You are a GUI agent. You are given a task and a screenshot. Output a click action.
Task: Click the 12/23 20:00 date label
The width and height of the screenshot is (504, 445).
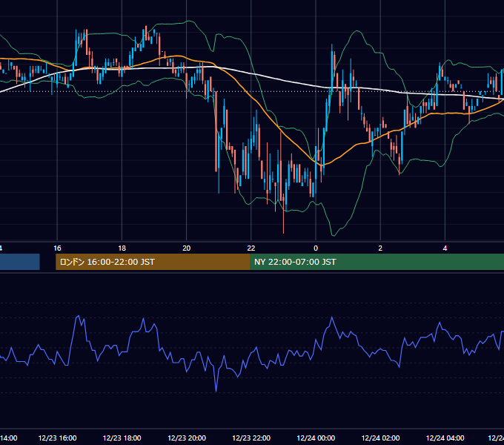187,438
